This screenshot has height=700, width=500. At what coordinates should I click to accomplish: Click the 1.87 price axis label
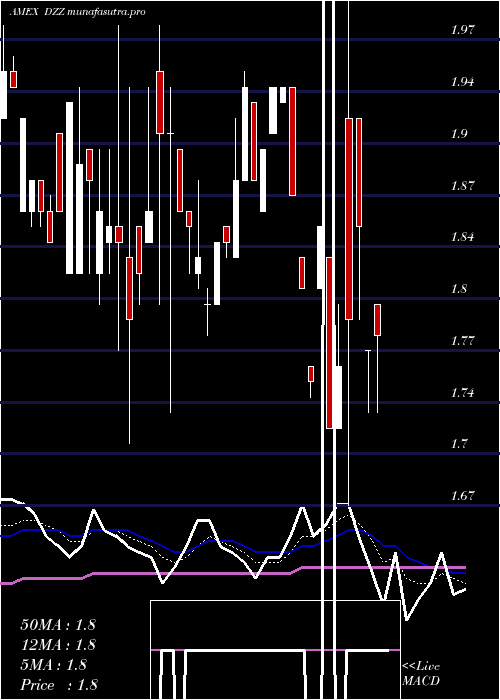click(x=462, y=185)
